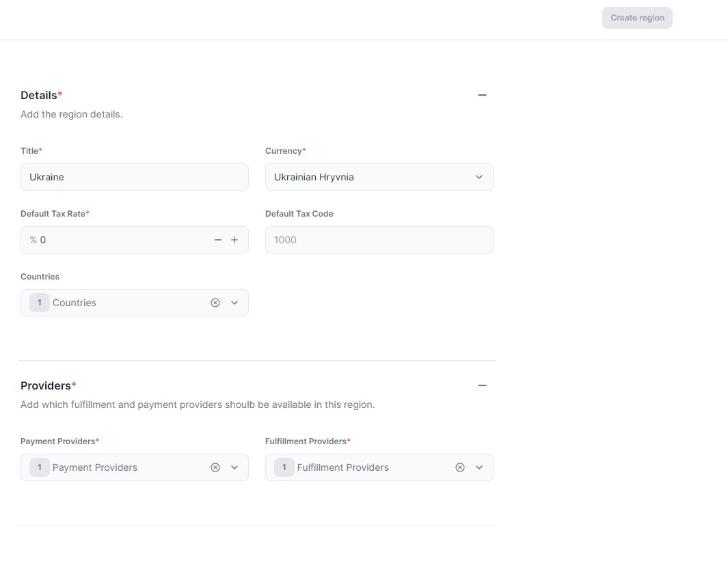Collapse the Details section with its minus icon
The height and width of the screenshot is (561, 728).
(x=483, y=95)
